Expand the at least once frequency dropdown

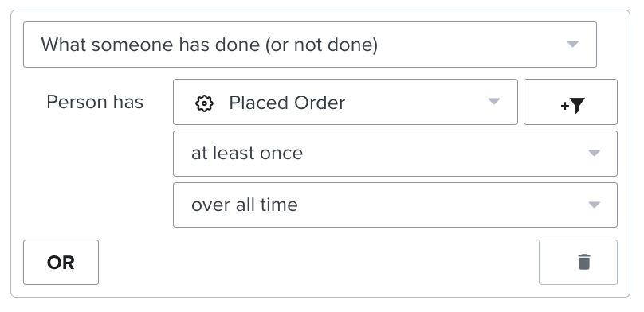coord(395,154)
